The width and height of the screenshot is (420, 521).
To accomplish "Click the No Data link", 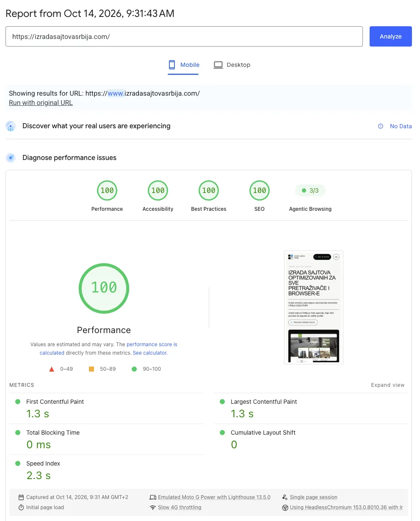I will [x=401, y=126].
